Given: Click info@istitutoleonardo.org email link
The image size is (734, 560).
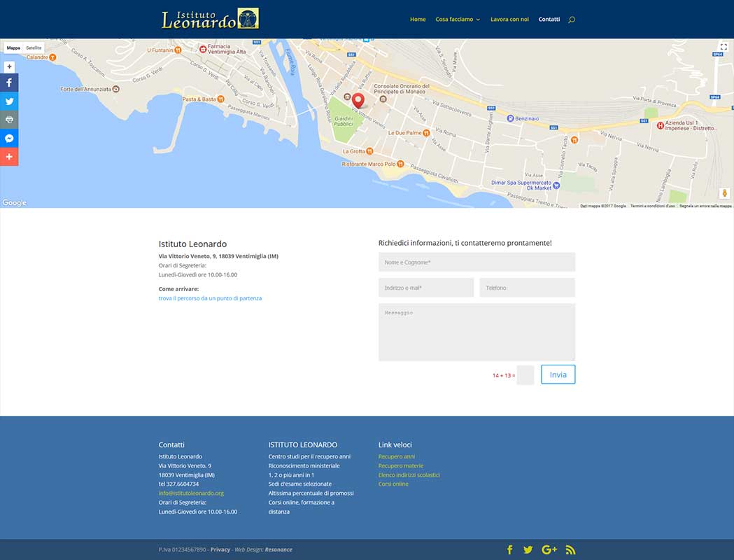Looking at the screenshot, I should pos(191,493).
